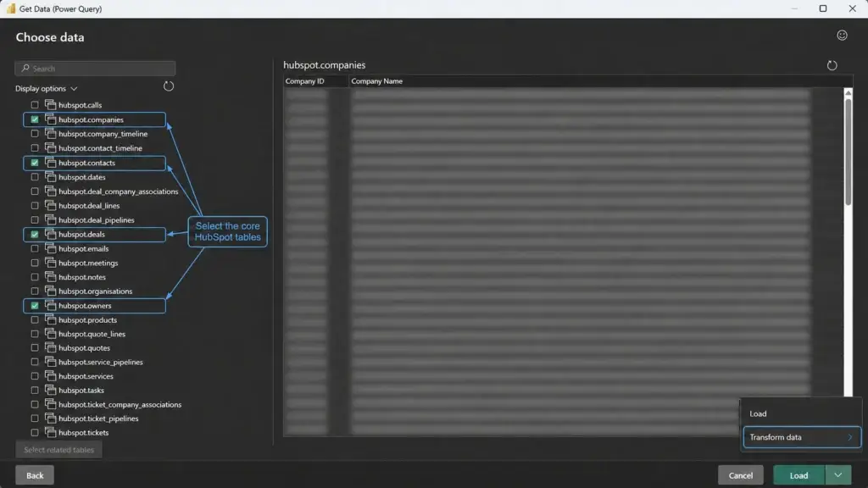Uncheck the hubspot.companies checkbox
This screenshot has width=868, height=488.
pos(35,119)
